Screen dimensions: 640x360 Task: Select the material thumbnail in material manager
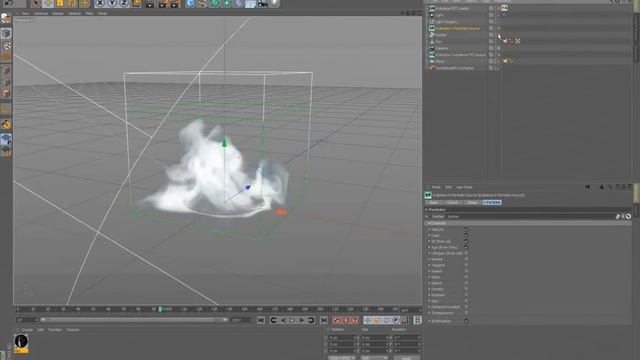(x=21, y=342)
